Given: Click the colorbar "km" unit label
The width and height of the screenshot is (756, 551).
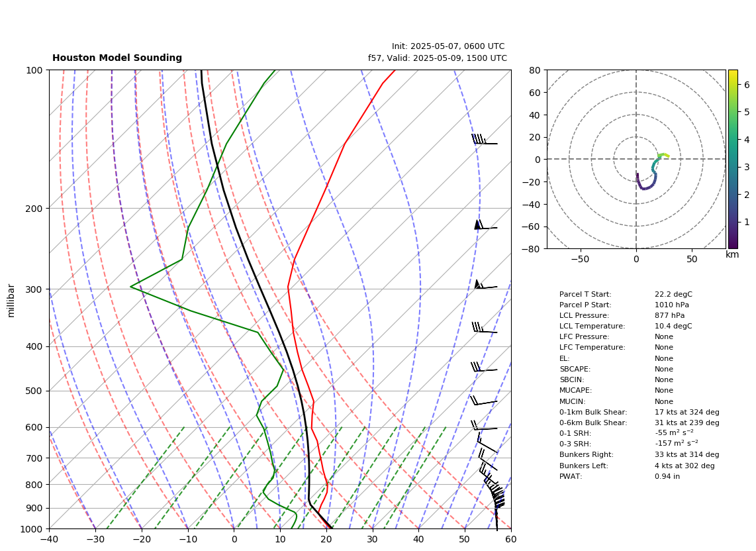Looking at the screenshot, I should click(x=732, y=255).
